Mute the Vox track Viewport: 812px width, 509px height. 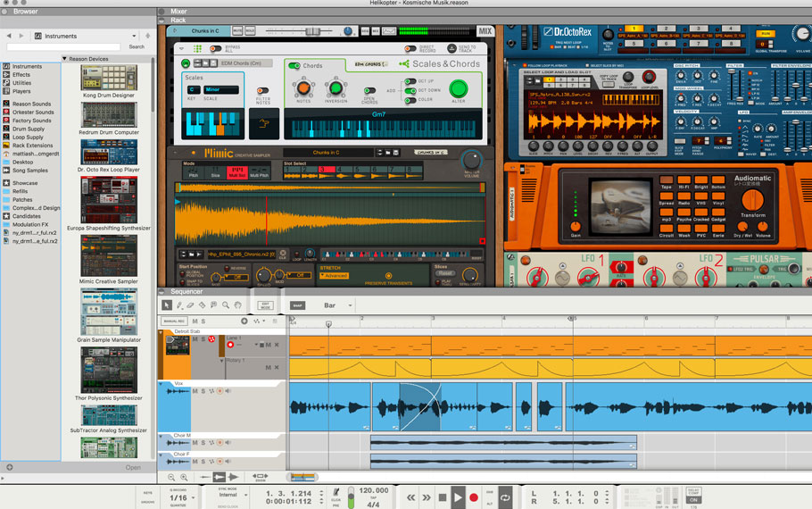point(195,391)
